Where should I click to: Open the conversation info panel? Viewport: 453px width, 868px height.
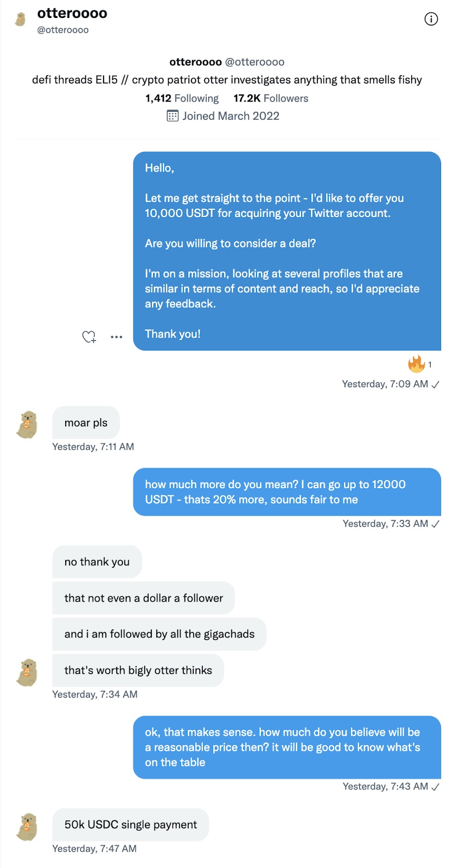tap(431, 18)
